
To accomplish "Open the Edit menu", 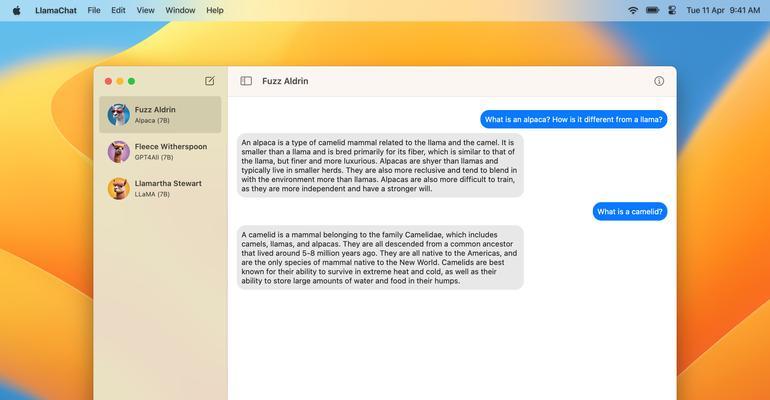I will (118, 10).
